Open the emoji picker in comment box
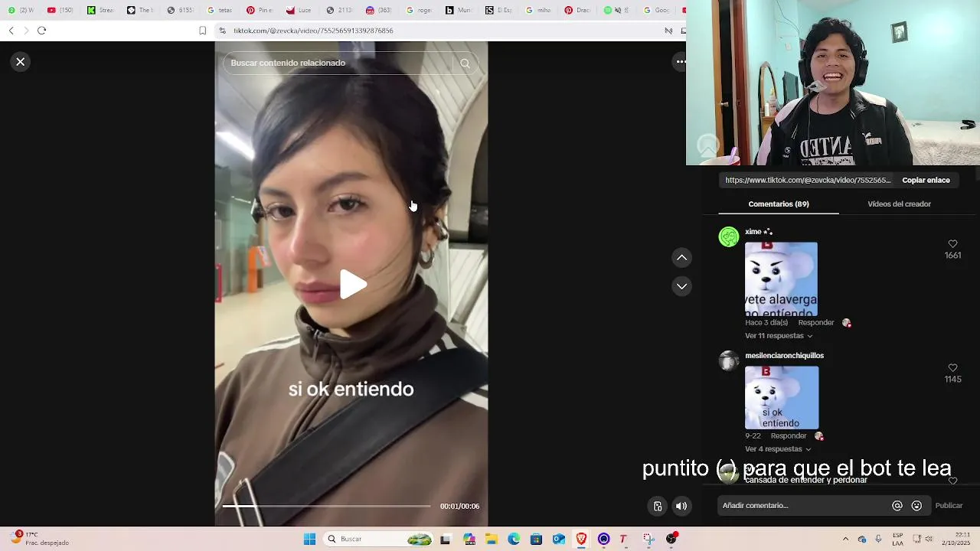 916,506
